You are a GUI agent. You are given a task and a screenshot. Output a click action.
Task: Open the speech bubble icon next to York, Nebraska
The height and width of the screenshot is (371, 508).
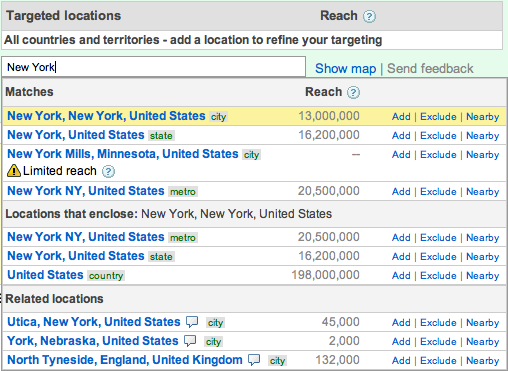[190, 341]
